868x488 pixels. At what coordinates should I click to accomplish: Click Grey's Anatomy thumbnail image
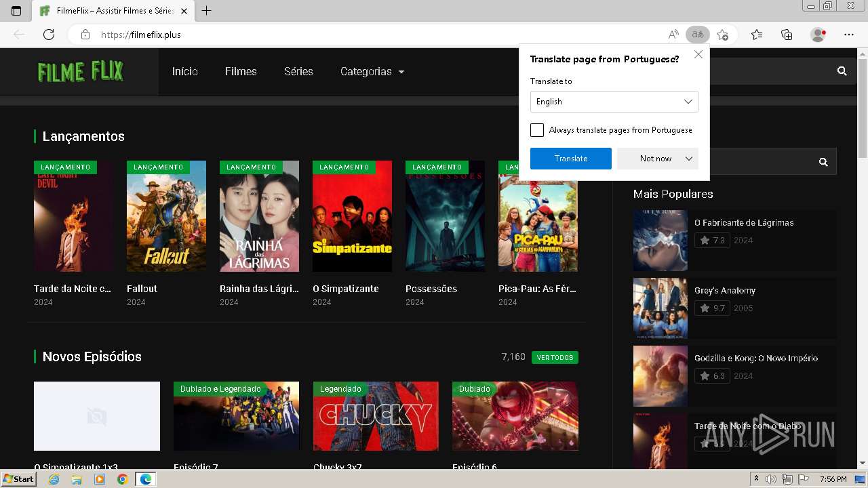click(x=660, y=308)
